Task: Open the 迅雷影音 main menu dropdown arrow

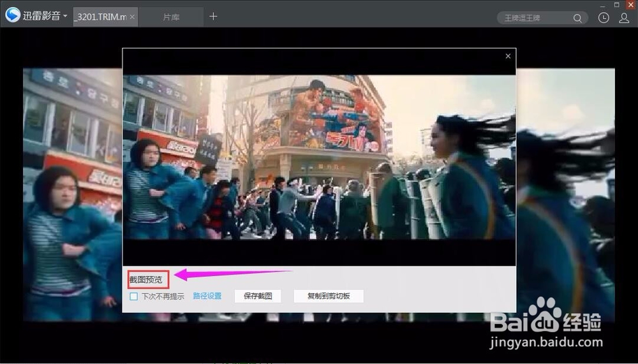Action: [x=65, y=17]
